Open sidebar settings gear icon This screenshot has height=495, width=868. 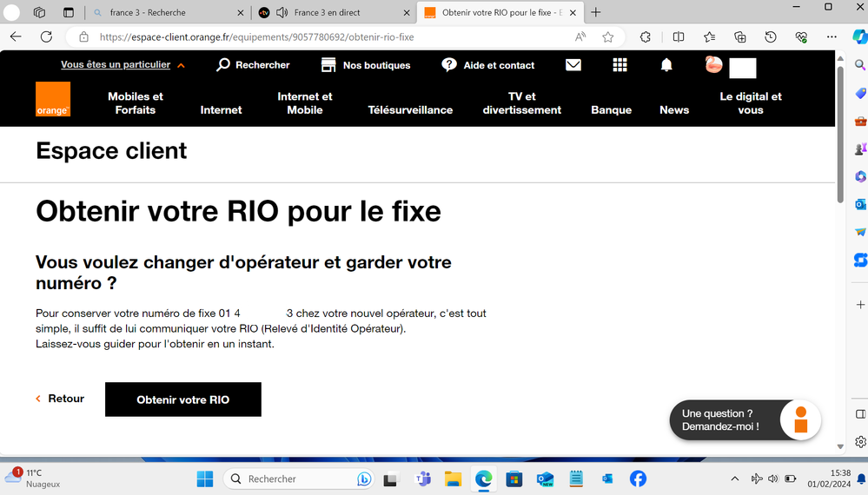[860, 441]
